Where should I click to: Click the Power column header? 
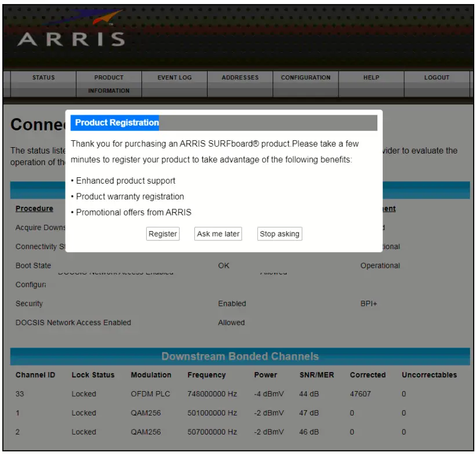[x=266, y=375]
